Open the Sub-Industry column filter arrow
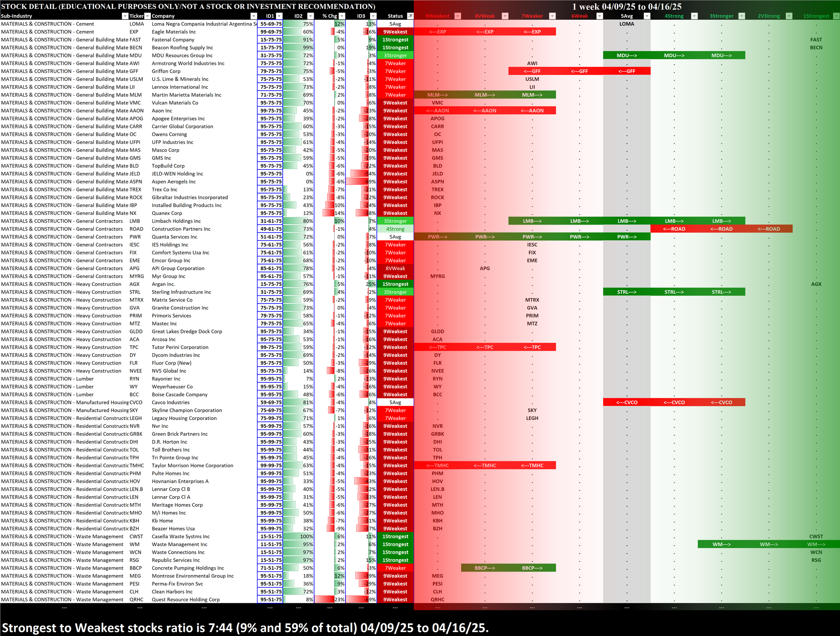Viewport: 840px width, 636px height. pyautogui.click(x=125, y=16)
